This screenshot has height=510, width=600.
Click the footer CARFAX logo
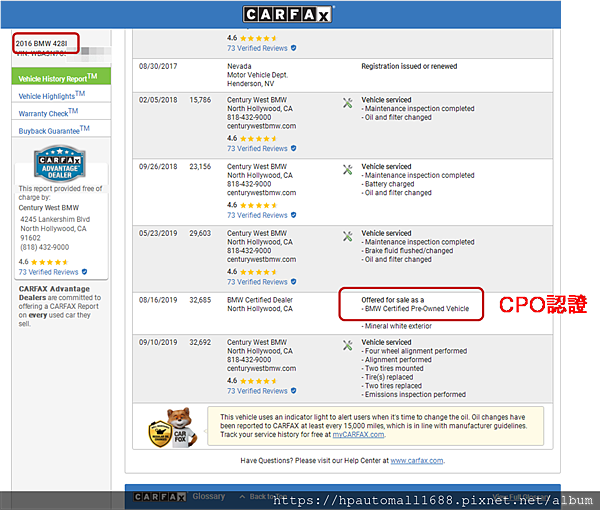(160, 497)
